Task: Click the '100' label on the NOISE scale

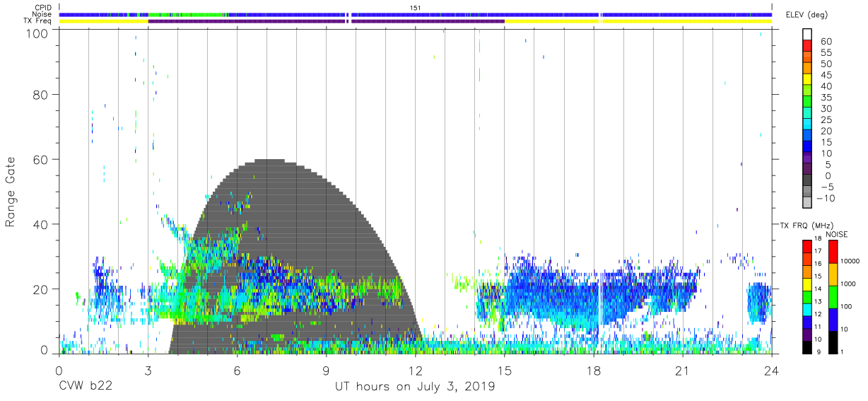Action: (x=847, y=307)
